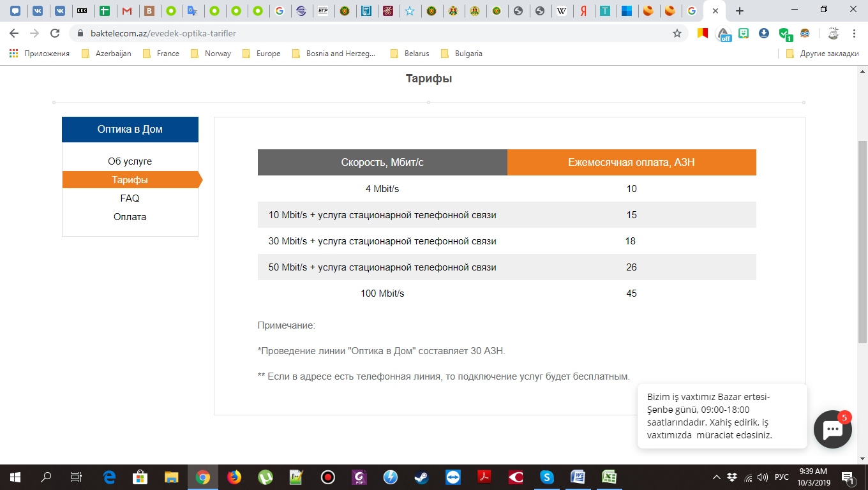Viewport: 868px width, 490px height.
Task: Switch the РУС input language indicator
Action: (x=781, y=477)
